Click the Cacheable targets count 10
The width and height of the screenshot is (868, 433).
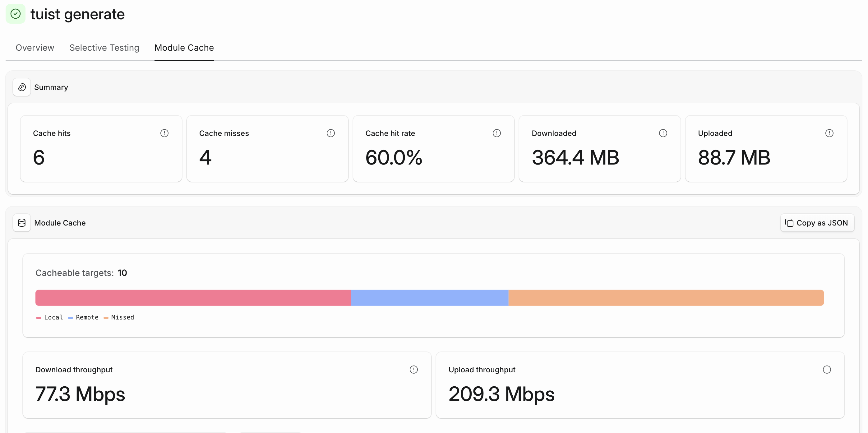(x=122, y=273)
